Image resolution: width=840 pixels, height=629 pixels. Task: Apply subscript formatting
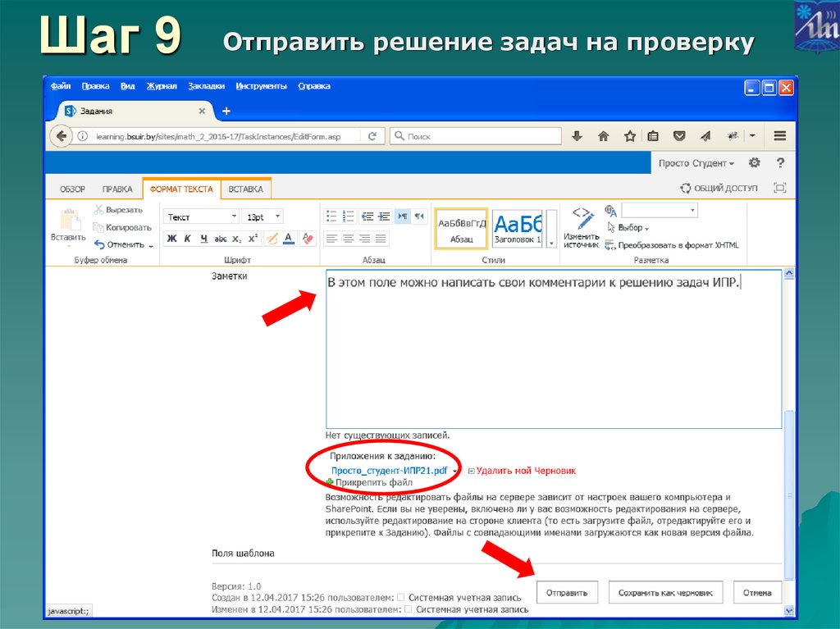pyautogui.click(x=236, y=238)
